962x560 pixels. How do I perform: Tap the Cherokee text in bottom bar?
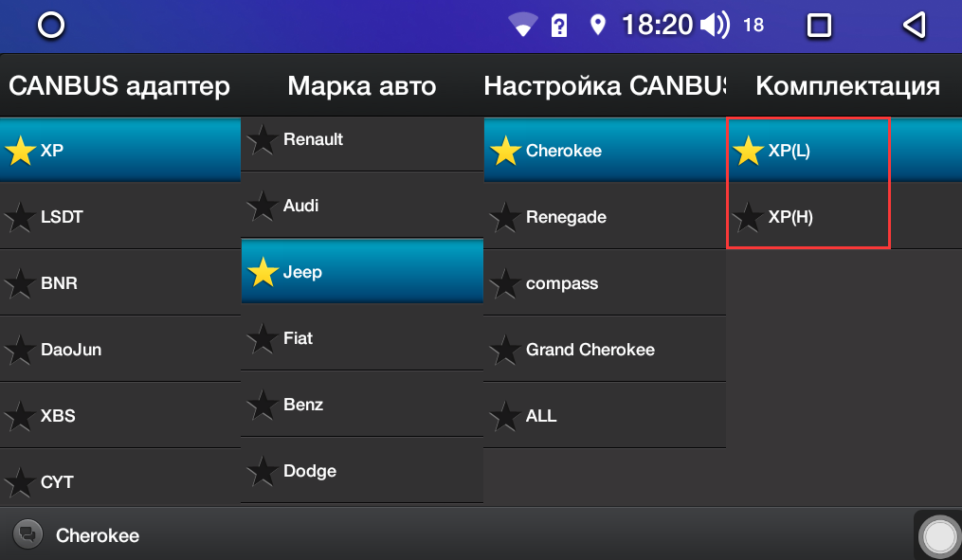(x=98, y=535)
